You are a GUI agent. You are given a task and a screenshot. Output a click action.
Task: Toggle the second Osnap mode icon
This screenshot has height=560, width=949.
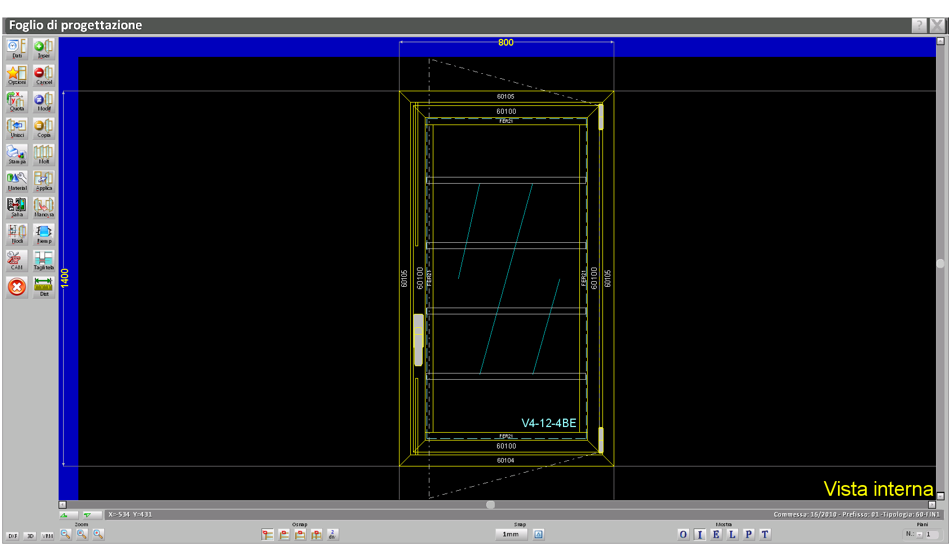[283, 535]
